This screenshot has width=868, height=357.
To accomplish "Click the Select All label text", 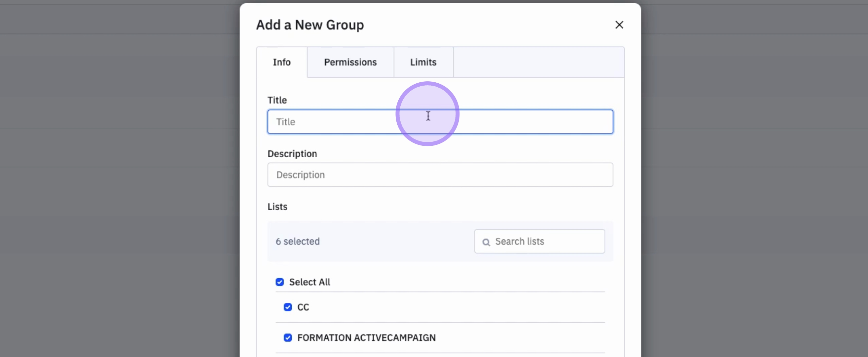I will tap(309, 282).
